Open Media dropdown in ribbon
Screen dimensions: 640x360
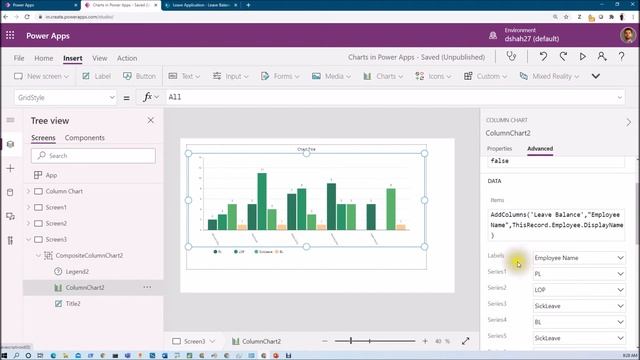pyautogui.click(x=331, y=76)
